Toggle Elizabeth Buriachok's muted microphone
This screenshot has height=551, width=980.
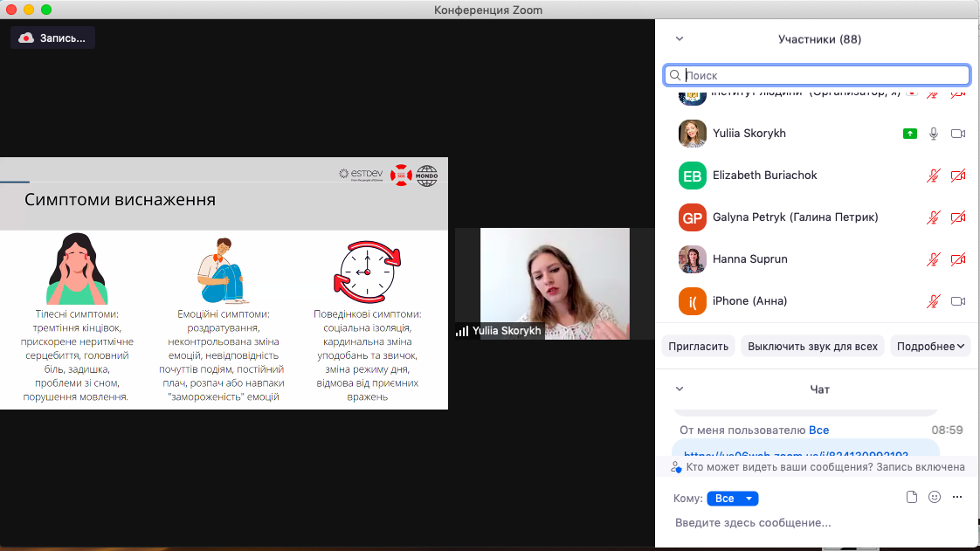click(934, 176)
